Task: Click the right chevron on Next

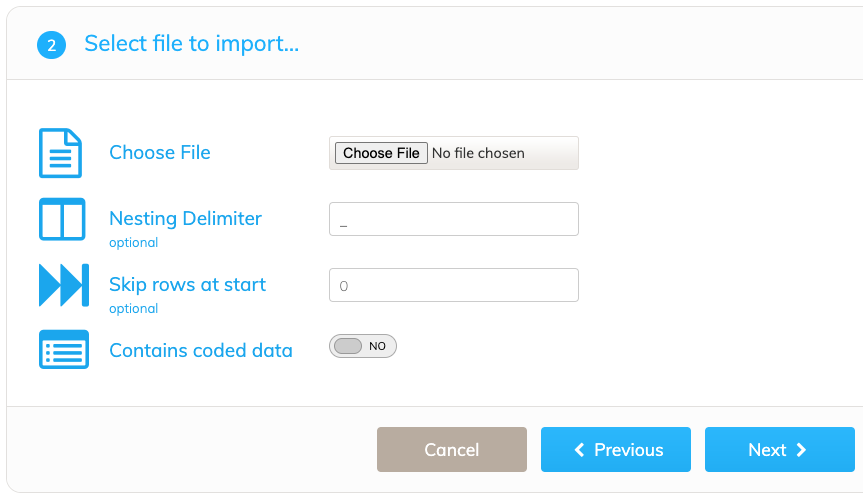Action: (x=801, y=450)
